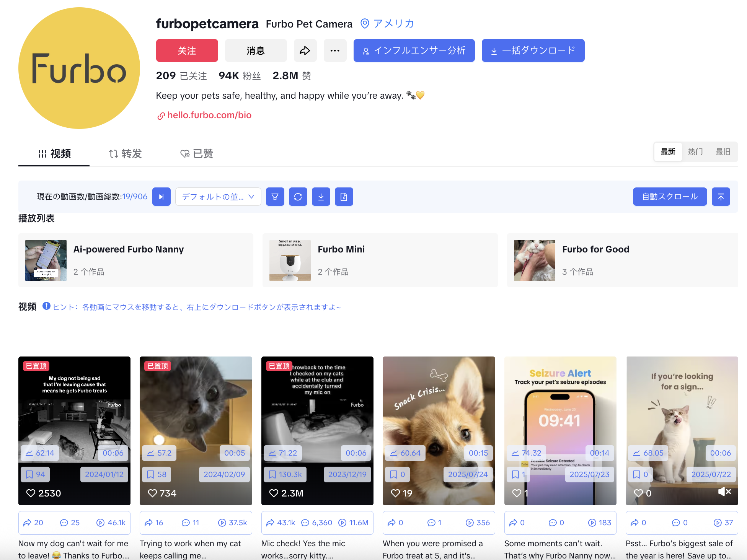Viewport: 747px width, 560px height.
Task: Open the Furbo Mini playlist
Action: [x=380, y=260]
